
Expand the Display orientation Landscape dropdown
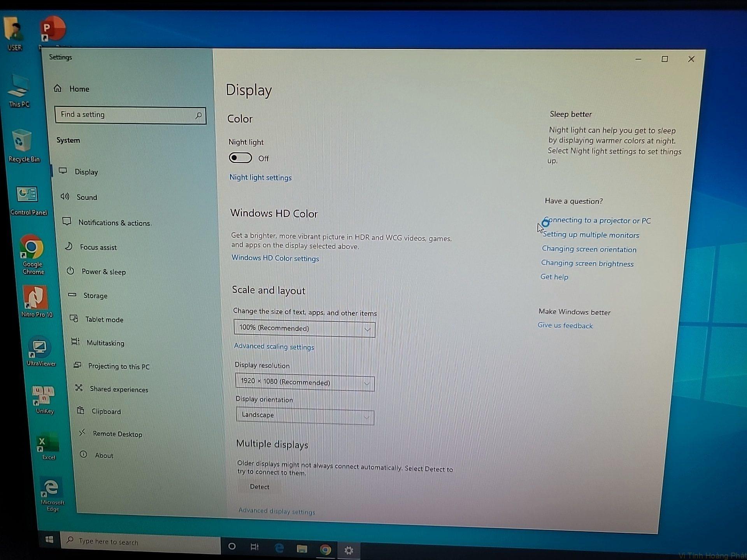tap(305, 416)
